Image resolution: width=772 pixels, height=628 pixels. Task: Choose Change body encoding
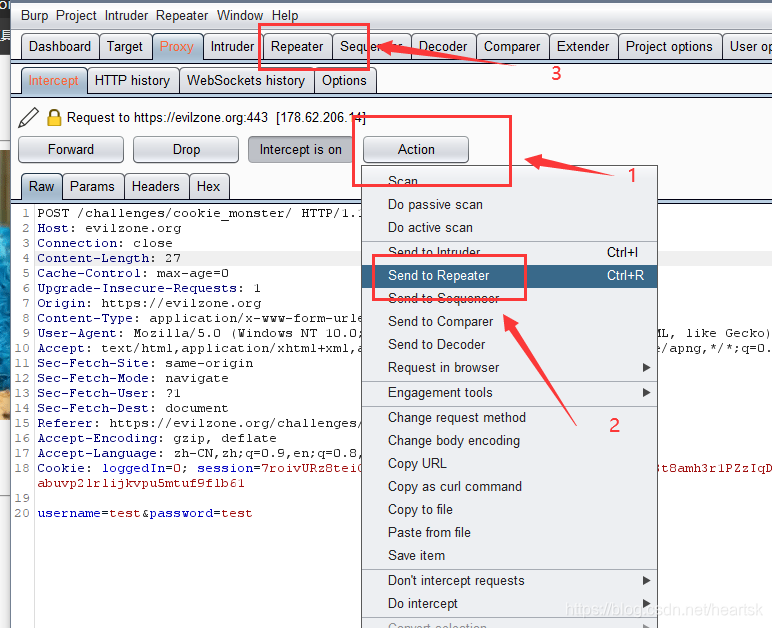point(510,441)
